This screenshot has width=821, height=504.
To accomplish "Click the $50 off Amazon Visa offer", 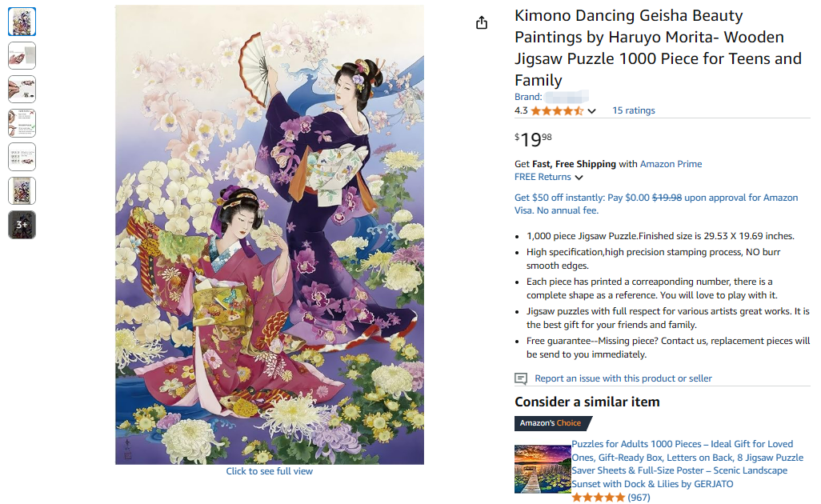I will 656,204.
